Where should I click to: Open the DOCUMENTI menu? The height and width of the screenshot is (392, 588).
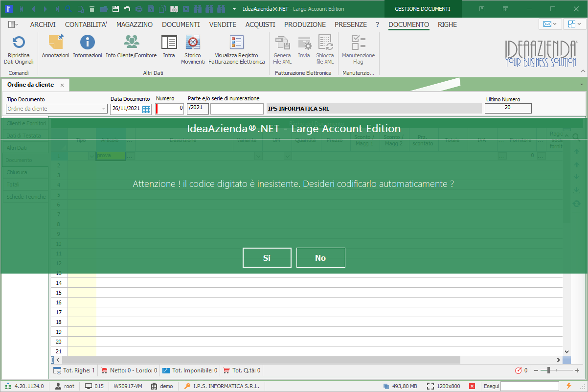click(x=181, y=24)
